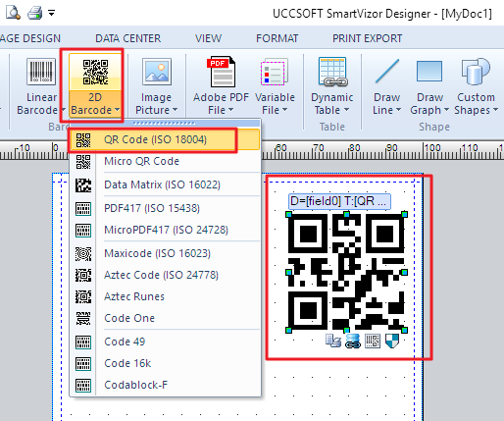Click the D=[field0] T:[QR ... label
Image resolution: width=504 pixels, height=421 pixels.
coord(339,201)
